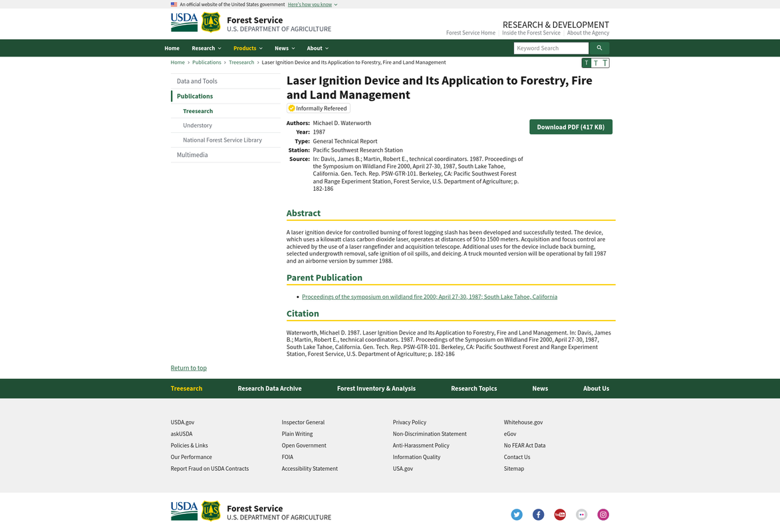Image resolution: width=780 pixels, height=532 pixels.
Task: Open askUSDA footer link
Action: 182,434
